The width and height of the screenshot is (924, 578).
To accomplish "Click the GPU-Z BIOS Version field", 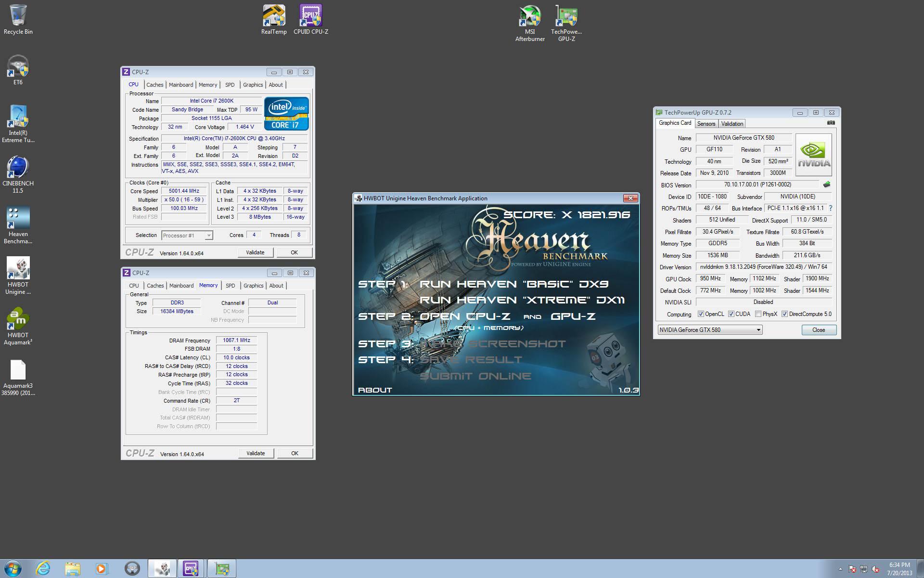I will [x=758, y=184].
